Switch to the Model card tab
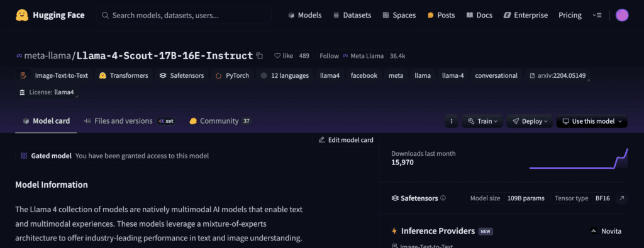This screenshot has height=248, width=644. point(46,121)
